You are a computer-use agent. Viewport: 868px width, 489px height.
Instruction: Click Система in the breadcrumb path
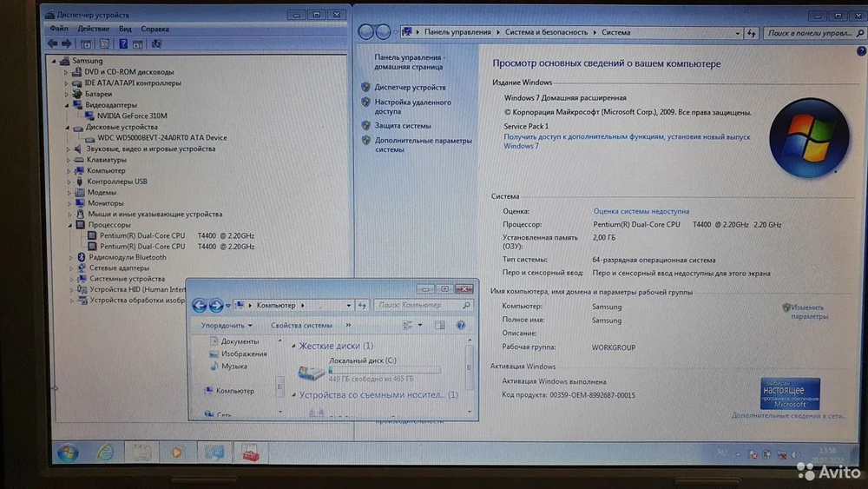[x=615, y=32]
